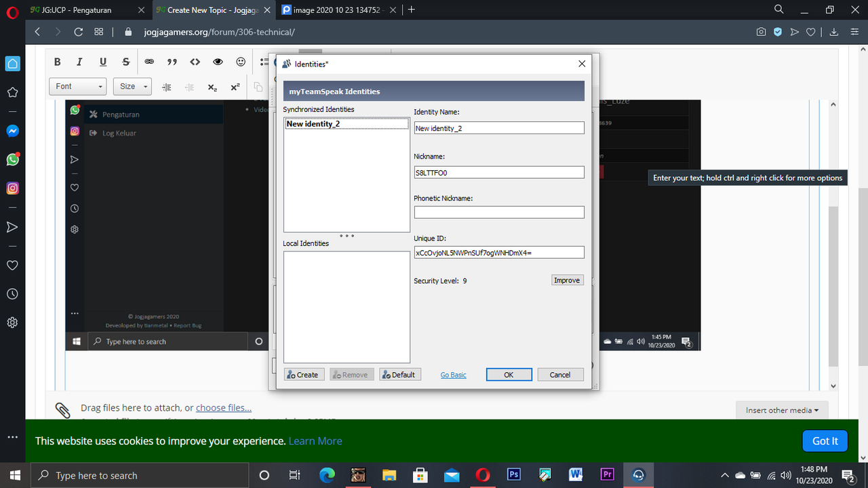Select New identity_2 in Synchronized Identities

(x=347, y=124)
